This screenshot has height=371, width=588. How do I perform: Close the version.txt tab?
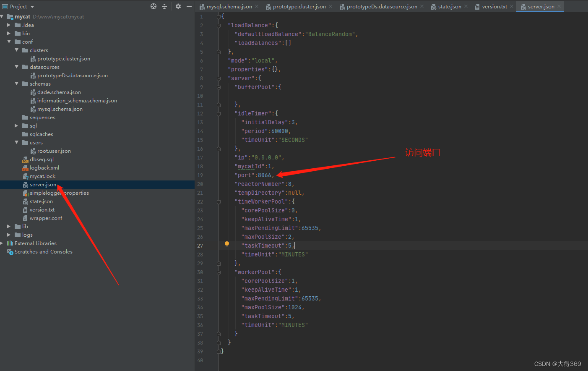tap(512, 6)
